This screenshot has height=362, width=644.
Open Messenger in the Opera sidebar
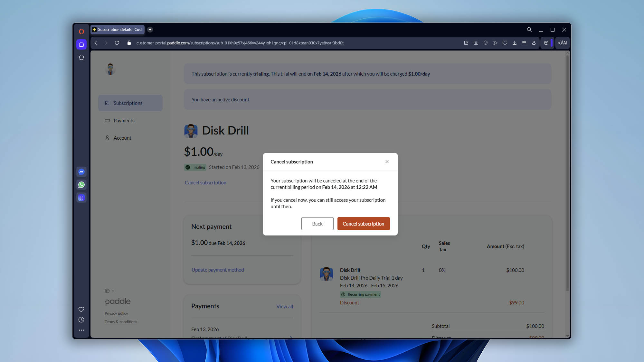81,172
